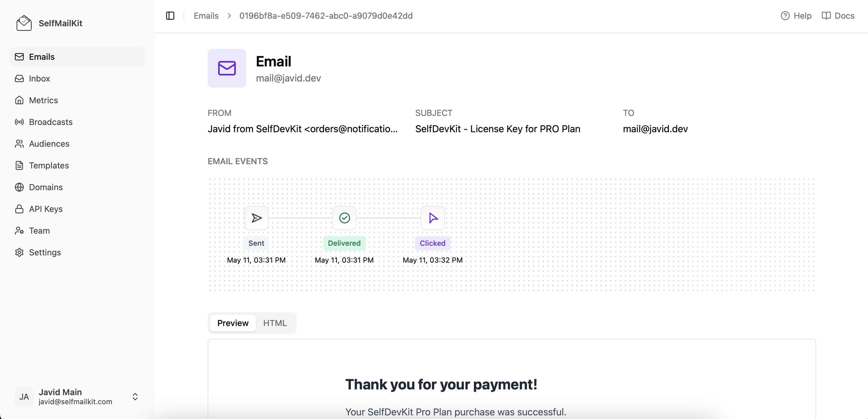Click the SelfMailKit envelope logo icon
The width and height of the screenshot is (868, 419).
(x=24, y=23)
